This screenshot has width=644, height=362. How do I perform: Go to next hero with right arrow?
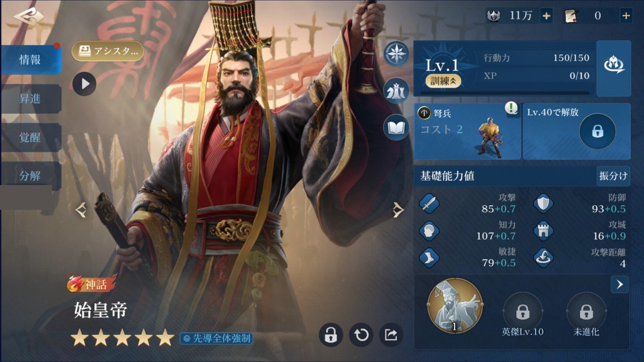pyautogui.click(x=398, y=210)
